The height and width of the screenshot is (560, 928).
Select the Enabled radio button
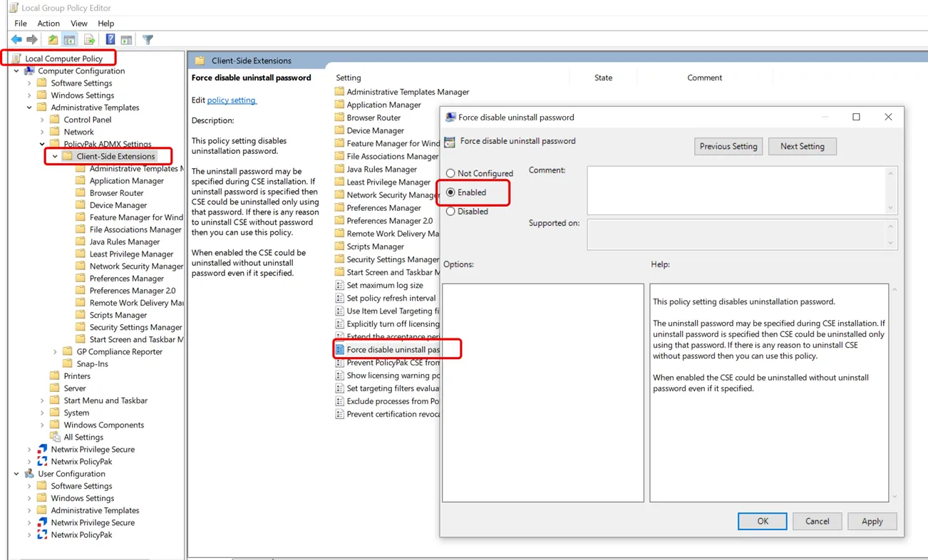tap(450, 192)
